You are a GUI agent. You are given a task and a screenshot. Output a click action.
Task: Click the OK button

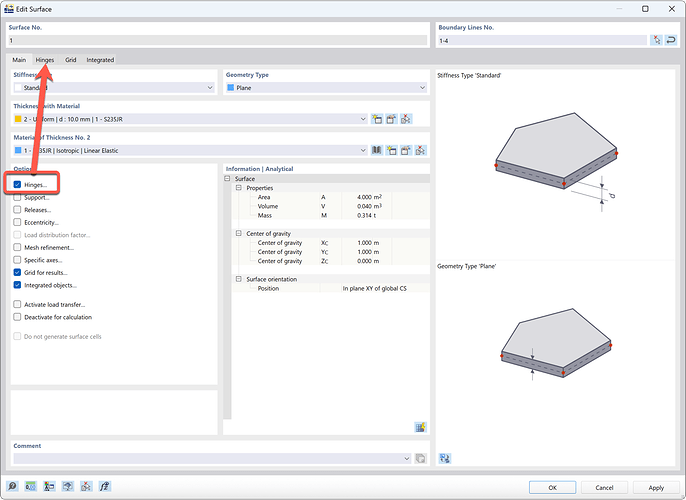point(553,487)
